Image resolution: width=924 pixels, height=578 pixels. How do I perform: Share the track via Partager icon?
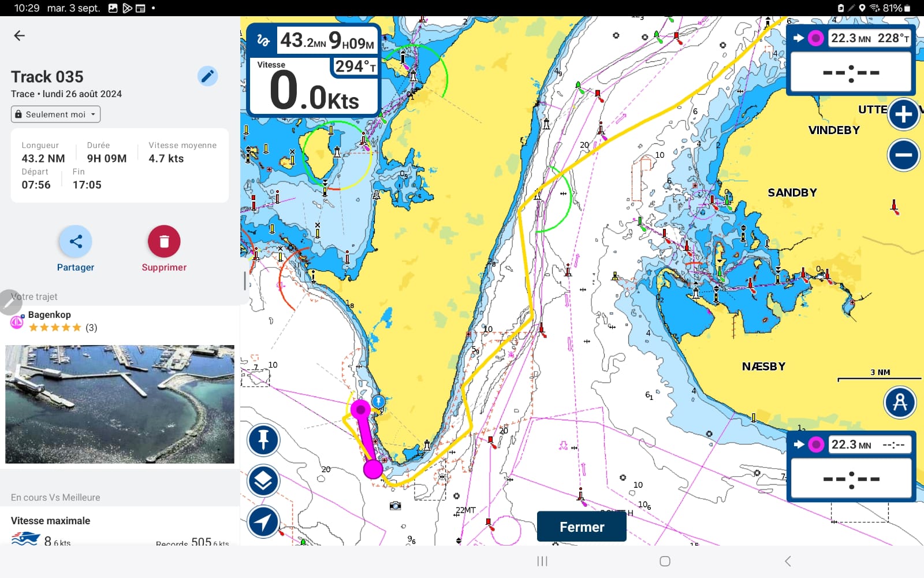(76, 242)
